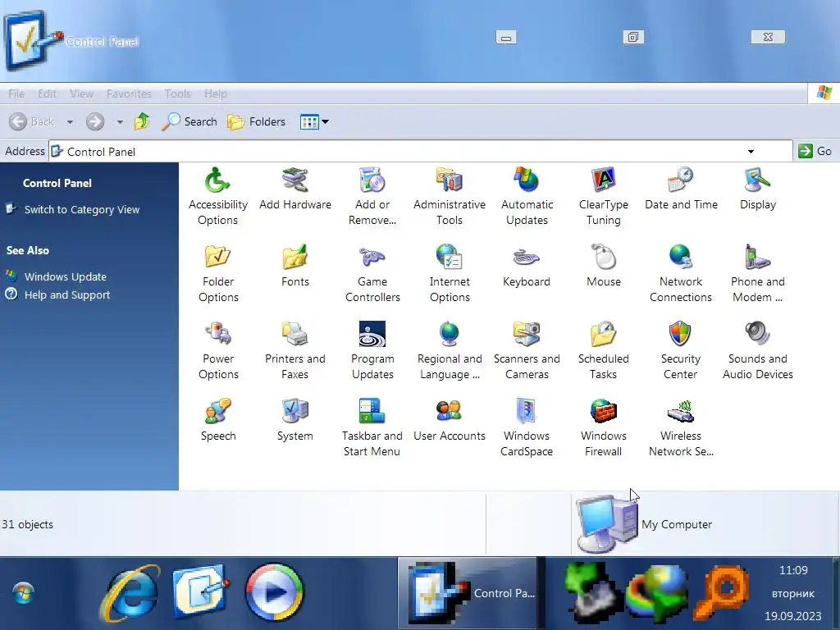Open Windows Firewall icon

[x=604, y=427]
